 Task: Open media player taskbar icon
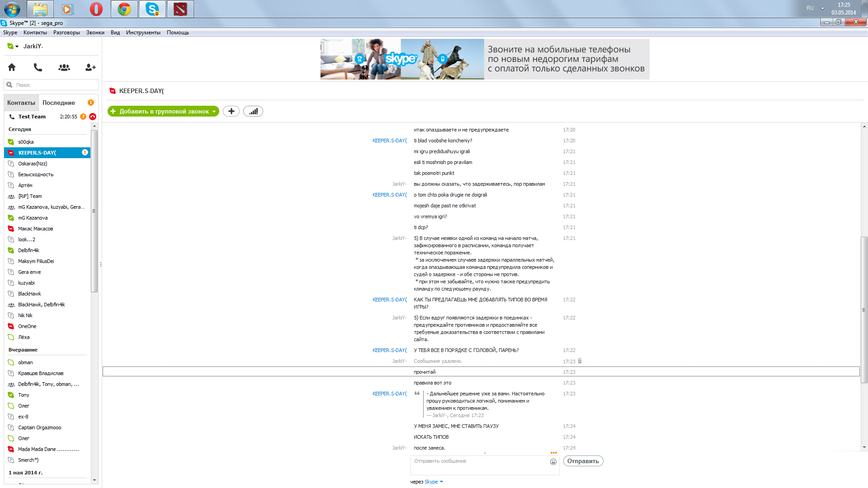tap(68, 9)
